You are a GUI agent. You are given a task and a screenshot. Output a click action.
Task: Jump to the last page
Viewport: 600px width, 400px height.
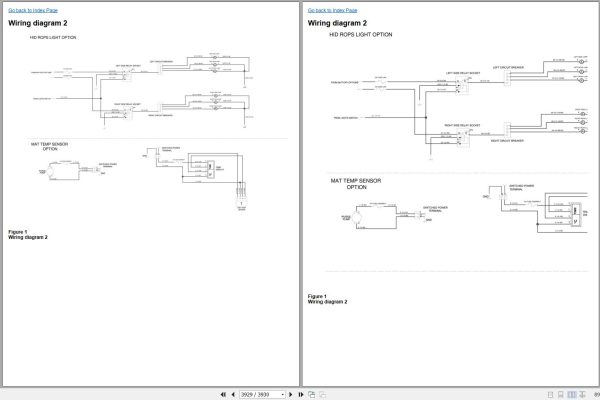point(300,394)
